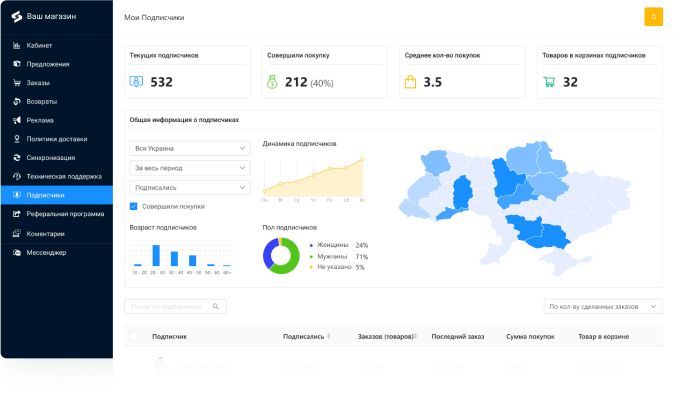This screenshot has width=675, height=398.
Task: Click the Коментарии sidebar icon
Action: pos(17,234)
